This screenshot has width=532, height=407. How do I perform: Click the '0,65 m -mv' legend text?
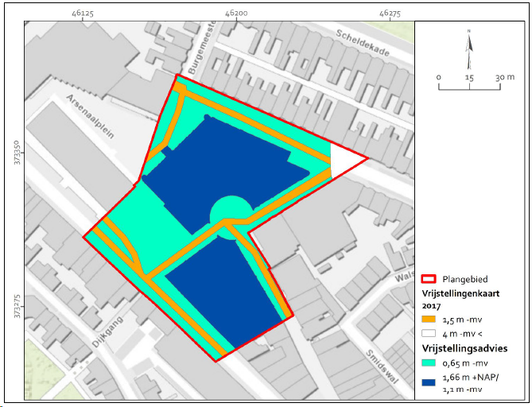point(465,363)
